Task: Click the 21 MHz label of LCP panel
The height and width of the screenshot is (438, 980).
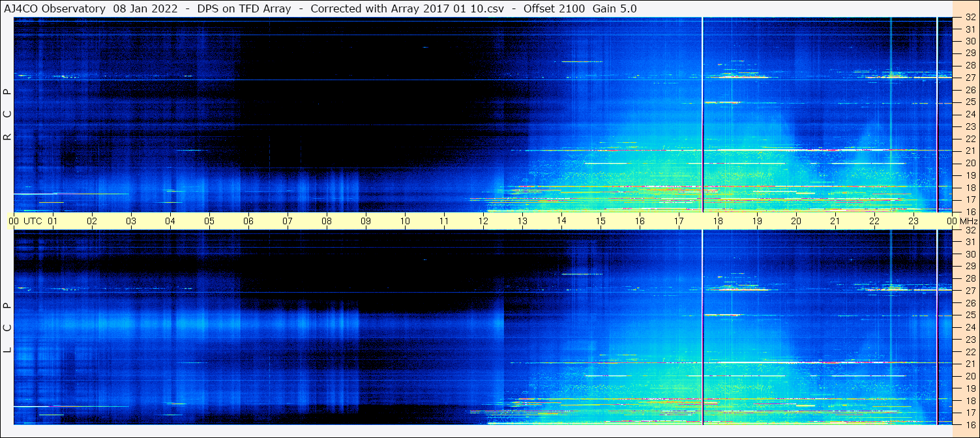Action: 970,364
